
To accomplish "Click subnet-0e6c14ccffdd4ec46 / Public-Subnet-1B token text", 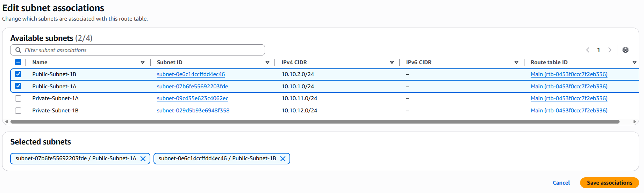I will pyautogui.click(x=217, y=158).
